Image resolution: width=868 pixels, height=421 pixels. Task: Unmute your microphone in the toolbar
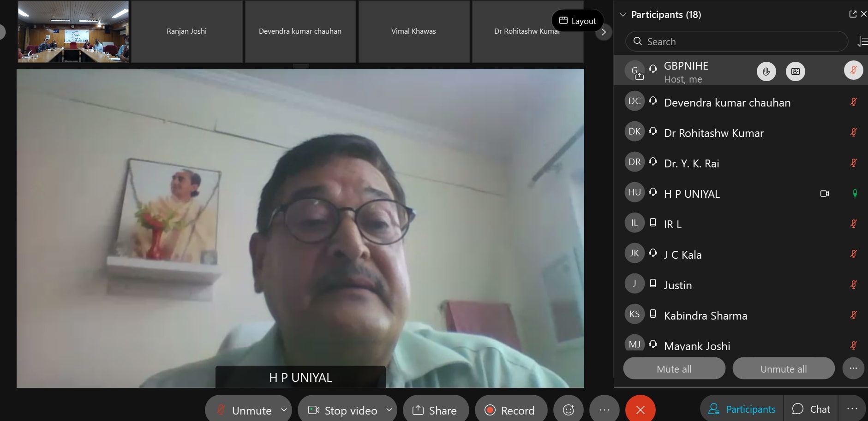(x=245, y=410)
